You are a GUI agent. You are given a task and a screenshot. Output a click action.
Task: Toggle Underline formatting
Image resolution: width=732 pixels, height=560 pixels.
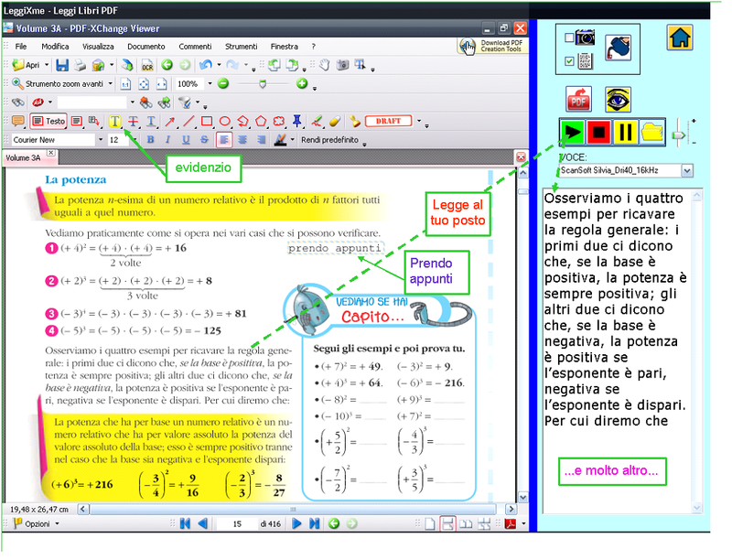(186, 139)
